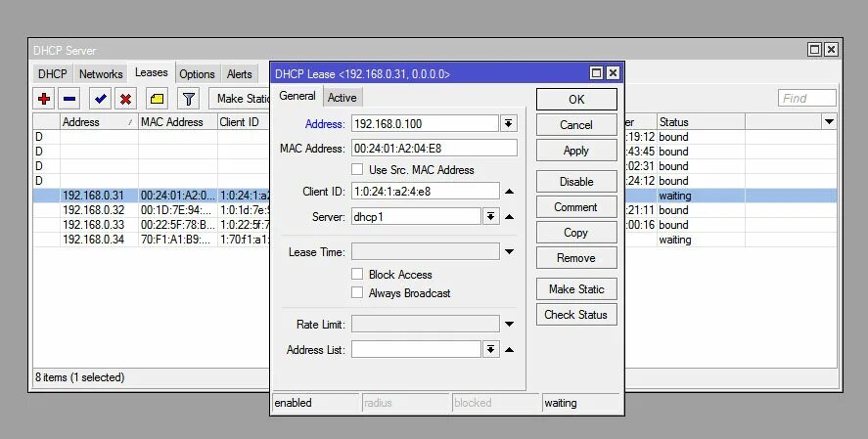Open Alerts tab in DHCP Server
The width and height of the screenshot is (868, 439).
pyautogui.click(x=239, y=74)
